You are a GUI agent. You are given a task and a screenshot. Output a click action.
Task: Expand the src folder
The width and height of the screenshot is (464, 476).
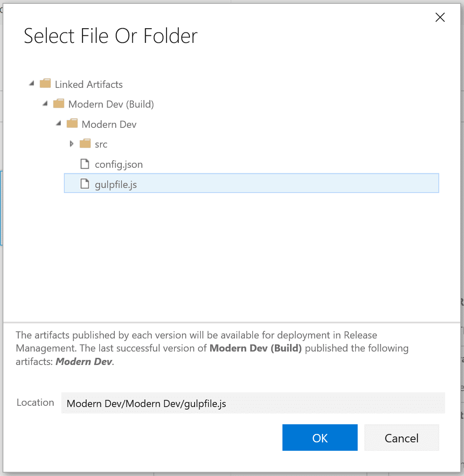coord(71,143)
